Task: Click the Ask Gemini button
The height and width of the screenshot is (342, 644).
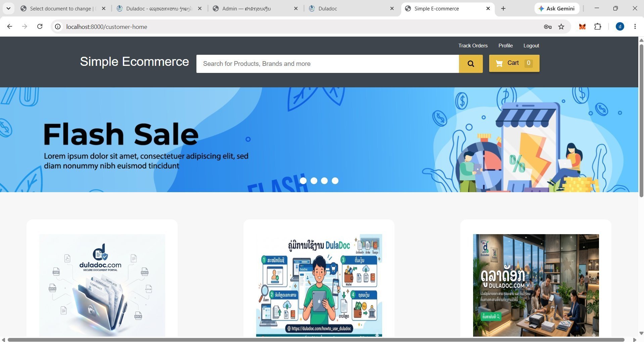Action: [x=557, y=8]
